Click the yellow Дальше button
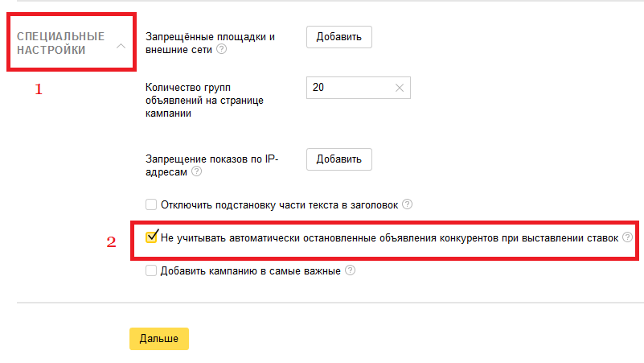This screenshot has height=363, width=644. pos(159,339)
